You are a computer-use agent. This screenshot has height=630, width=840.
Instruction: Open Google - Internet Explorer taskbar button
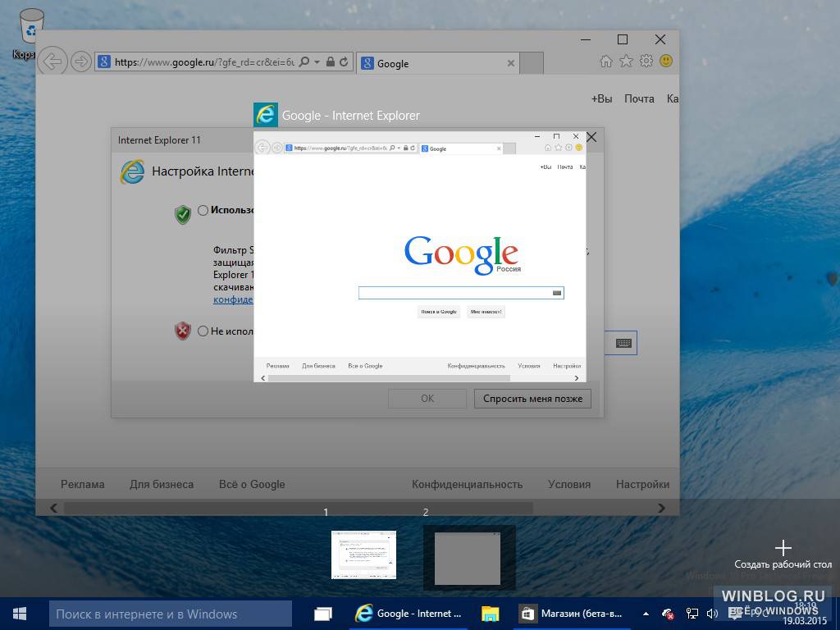409,614
